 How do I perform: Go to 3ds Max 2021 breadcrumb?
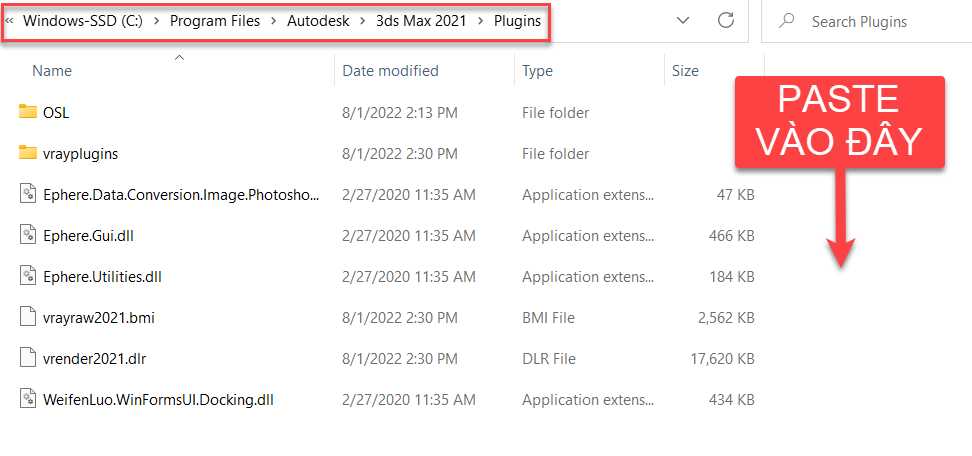pyautogui.click(x=422, y=21)
